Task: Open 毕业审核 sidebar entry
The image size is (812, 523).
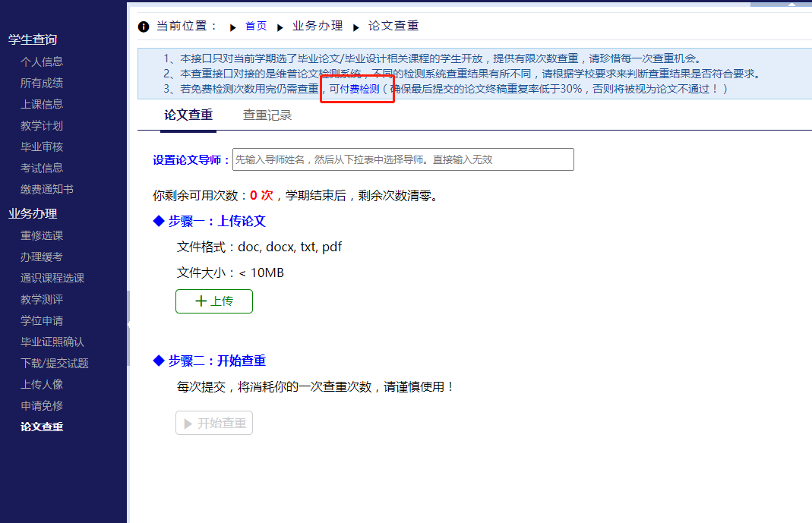Action: pyautogui.click(x=42, y=147)
